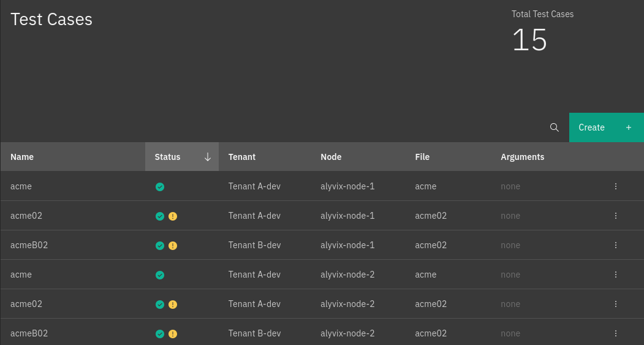Sort the table by Name column header
The height and width of the screenshot is (345, 644).
[x=22, y=157]
